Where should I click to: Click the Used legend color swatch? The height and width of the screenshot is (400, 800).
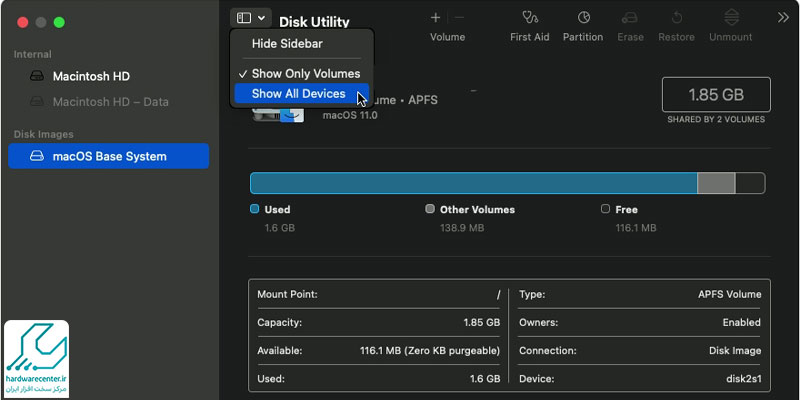click(x=255, y=209)
